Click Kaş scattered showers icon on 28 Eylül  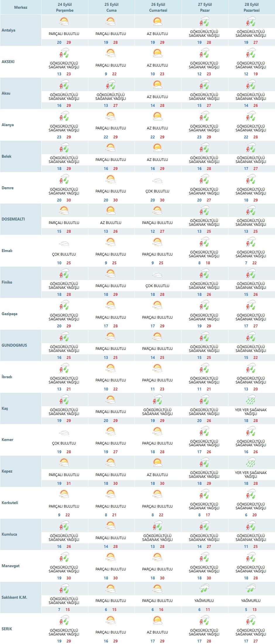tap(251, 400)
